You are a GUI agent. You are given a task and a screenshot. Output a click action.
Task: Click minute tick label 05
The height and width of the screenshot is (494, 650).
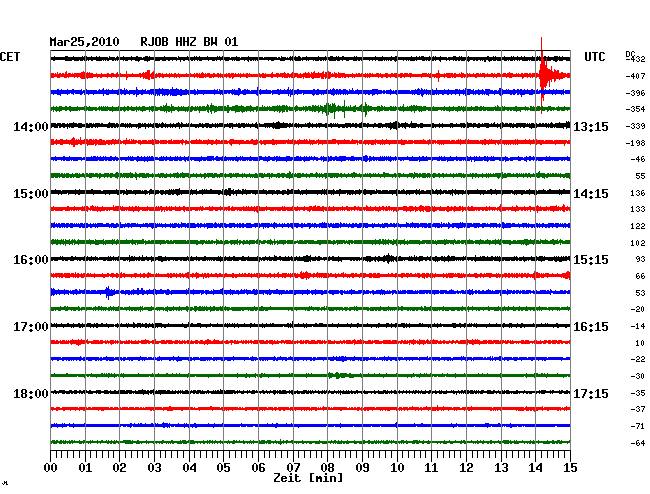pyautogui.click(x=223, y=468)
